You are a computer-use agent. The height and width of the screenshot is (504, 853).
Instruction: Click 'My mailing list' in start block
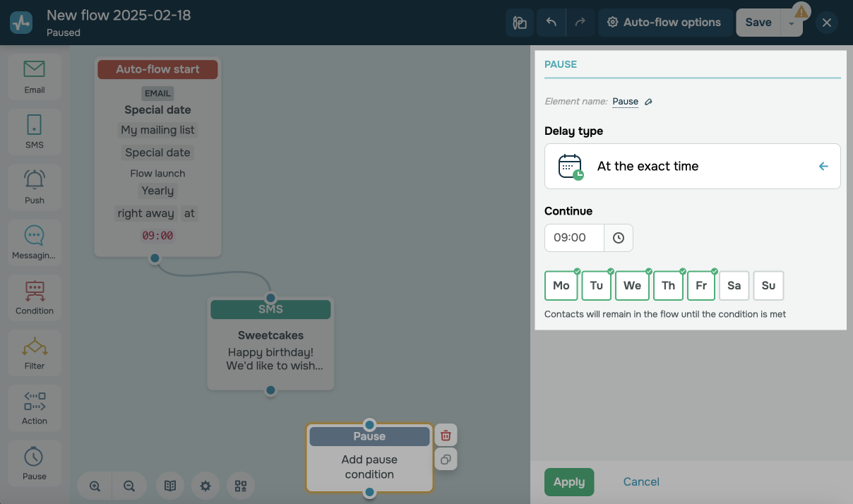[x=157, y=130]
